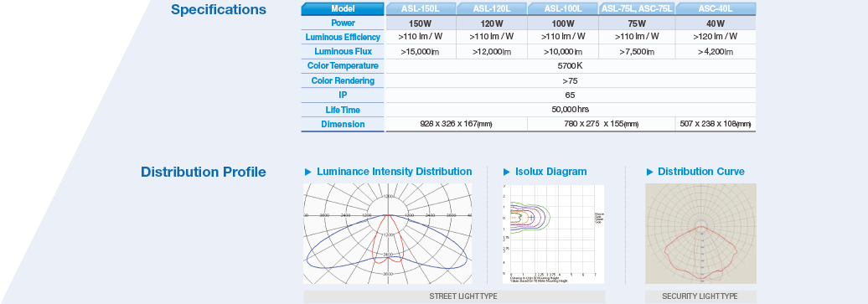The height and width of the screenshot is (304, 868).
Task: Click the Distribution Profile heading
Action: click(203, 172)
